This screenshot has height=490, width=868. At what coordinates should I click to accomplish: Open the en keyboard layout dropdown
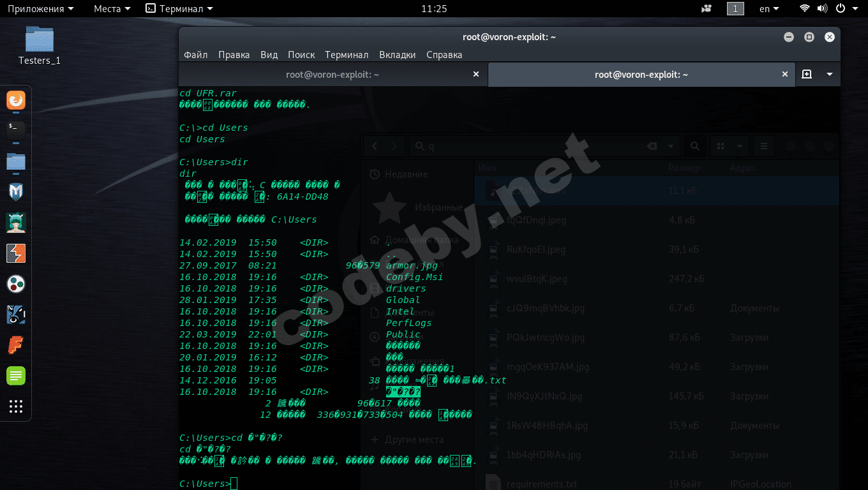[769, 9]
